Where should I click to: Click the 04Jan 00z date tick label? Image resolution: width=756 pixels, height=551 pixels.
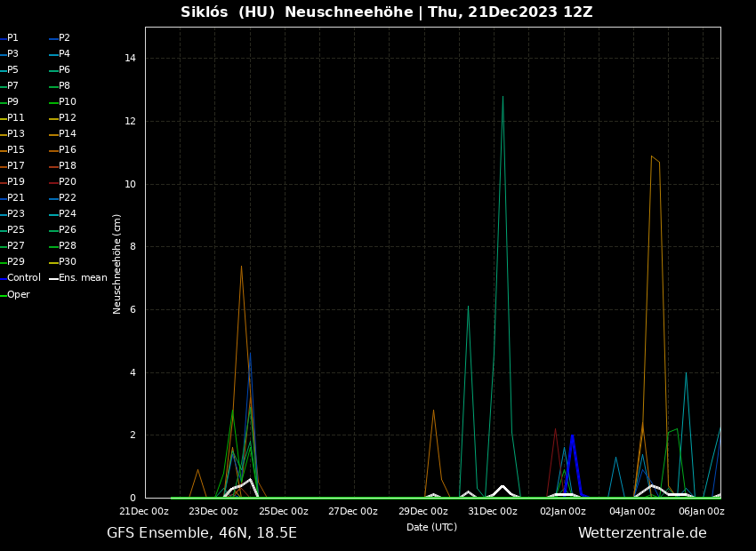coord(632,511)
